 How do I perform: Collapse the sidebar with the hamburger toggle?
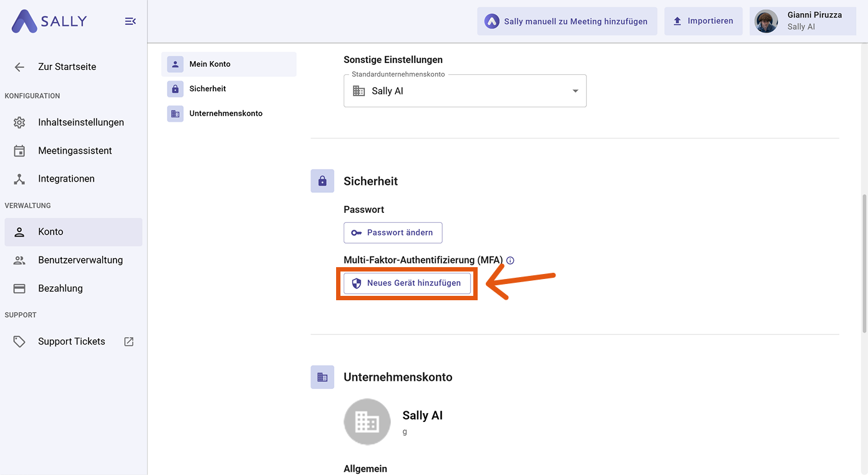click(x=130, y=21)
